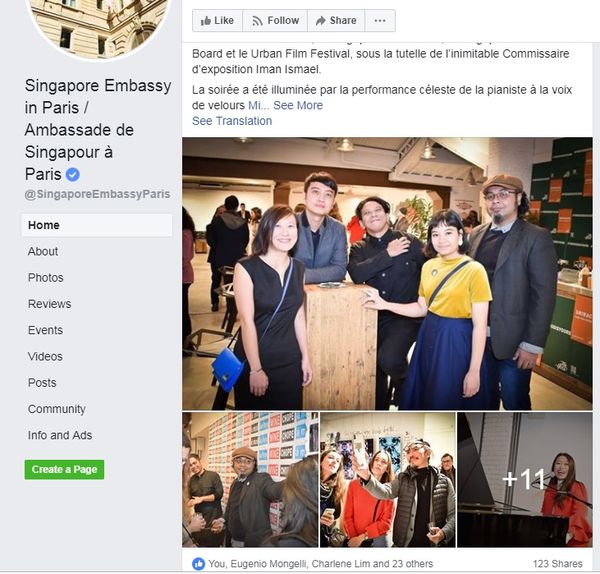Image resolution: width=600 pixels, height=574 pixels.
Task: Click the blue verified badge icon
Action: (73, 175)
